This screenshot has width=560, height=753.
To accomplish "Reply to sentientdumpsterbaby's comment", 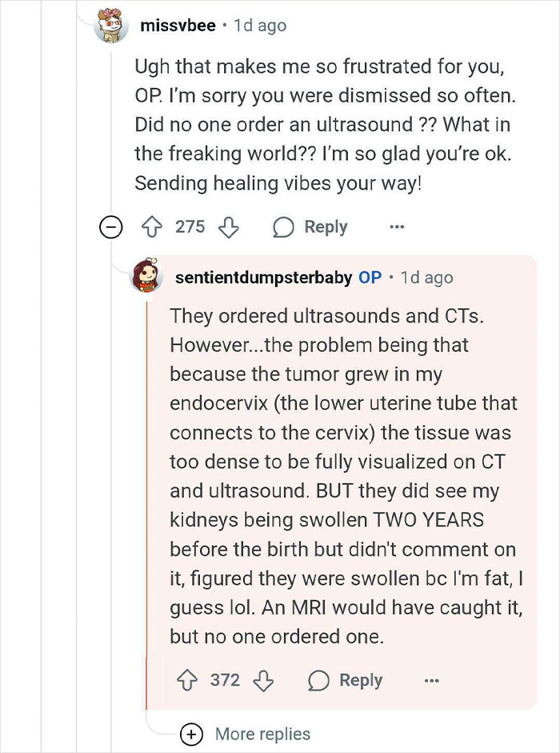I will click(346, 680).
